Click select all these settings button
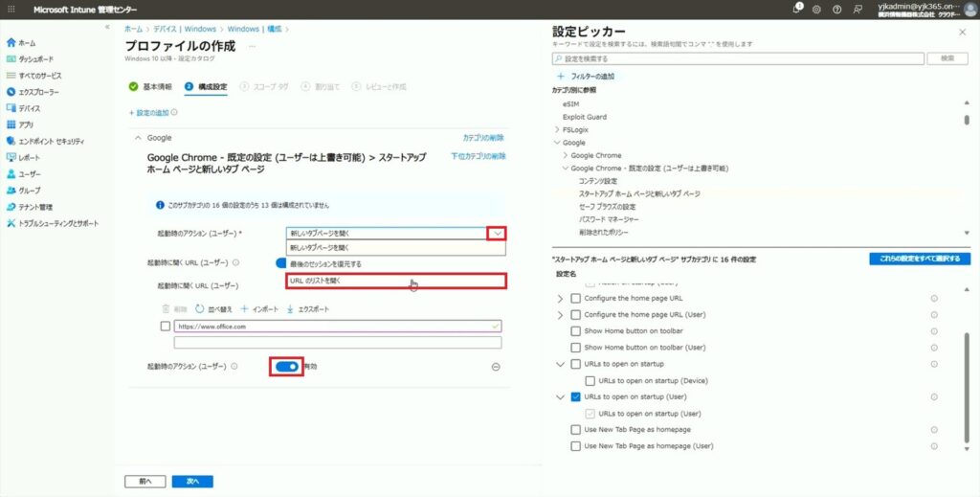The height and width of the screenshot is (497, 980). tap(919, 260)
